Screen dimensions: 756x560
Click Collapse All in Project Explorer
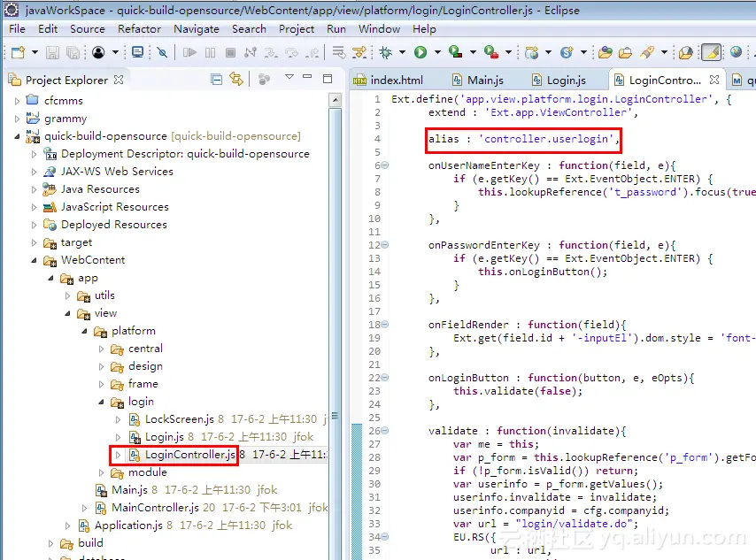(x=217, y=80)
